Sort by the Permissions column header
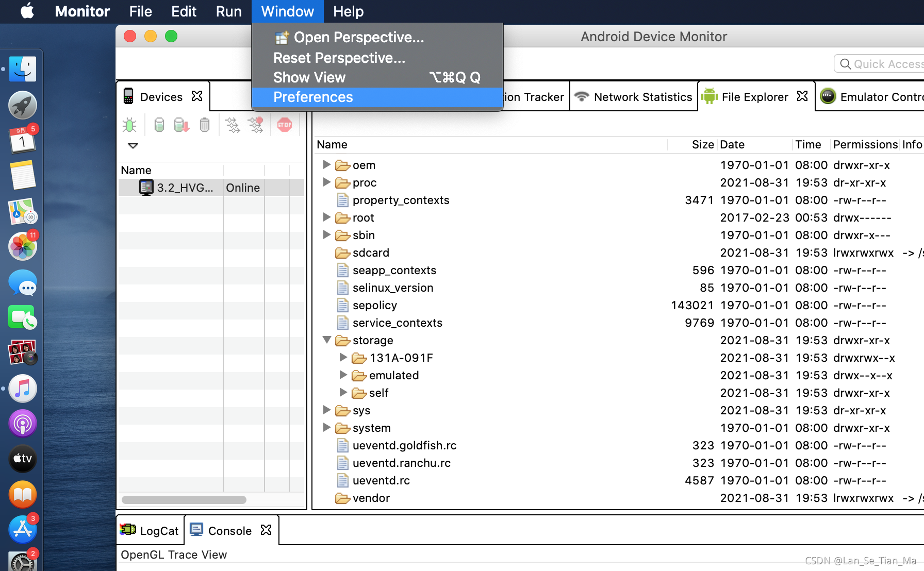The image size is (924, 571). [865, 144]
